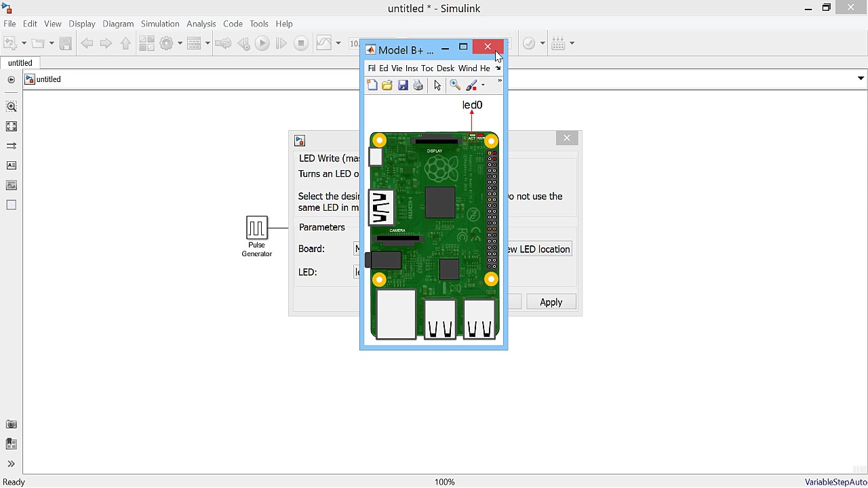Expand the Open recent files dropdown arrow

tap(51, 43)
